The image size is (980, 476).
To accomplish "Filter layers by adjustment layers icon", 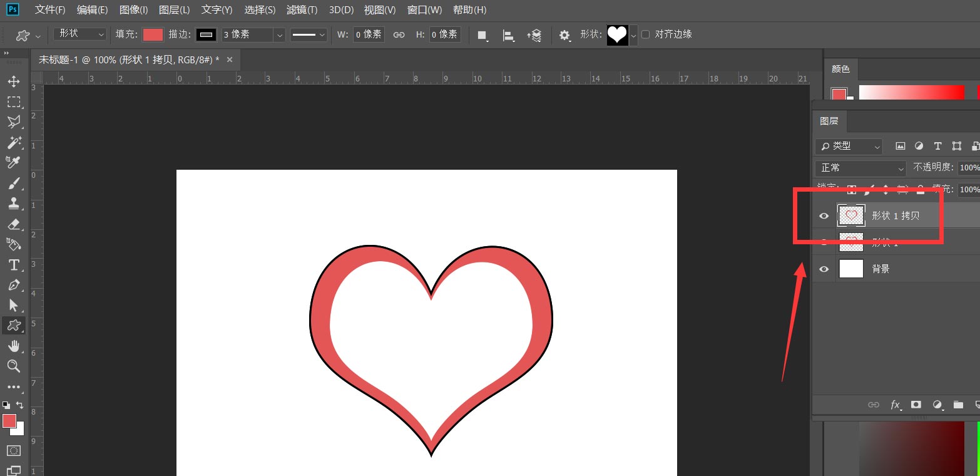I will 919,146.
